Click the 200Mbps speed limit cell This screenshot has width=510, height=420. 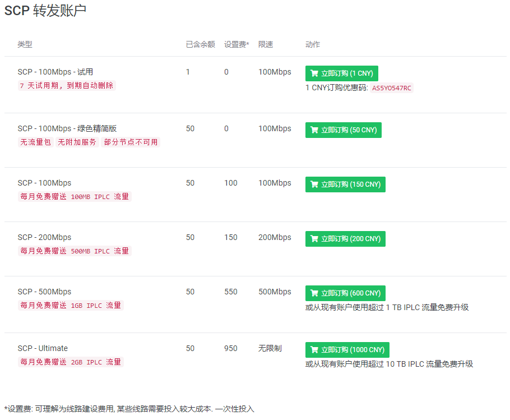tap(275, 237)
